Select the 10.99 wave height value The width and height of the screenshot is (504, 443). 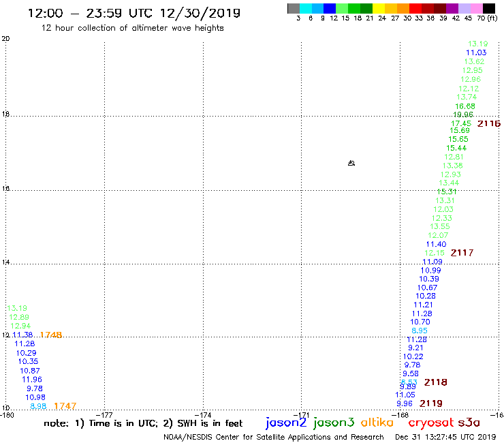(430, 271)
